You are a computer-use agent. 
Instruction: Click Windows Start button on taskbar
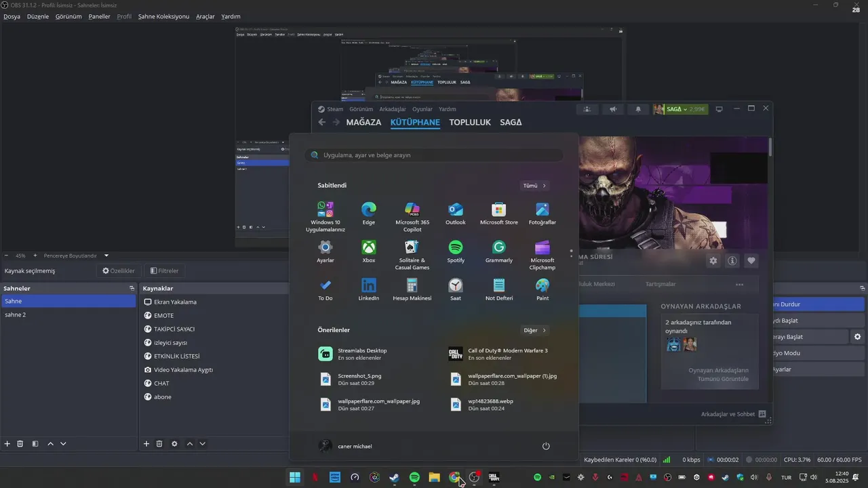coord(295,477)
